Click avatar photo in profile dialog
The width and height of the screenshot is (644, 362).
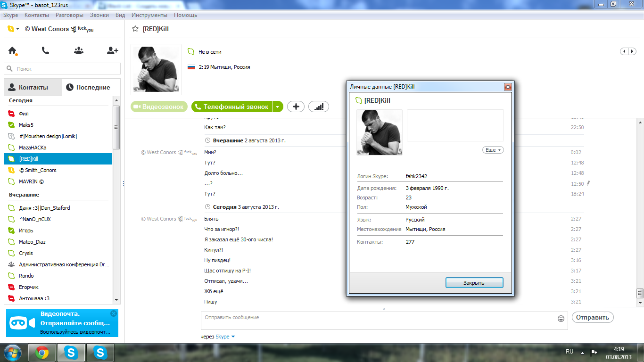click(x=380, y=132)
